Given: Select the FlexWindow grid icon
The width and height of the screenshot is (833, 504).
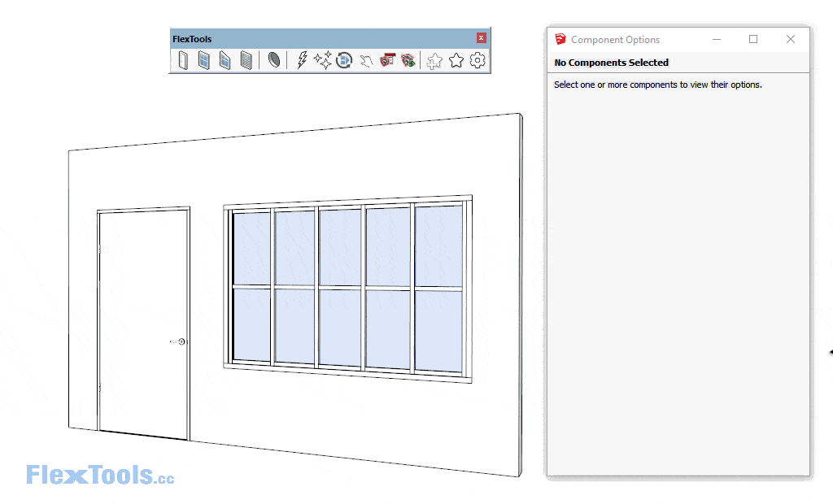Looking at the screenshot, I should (204, 60).
